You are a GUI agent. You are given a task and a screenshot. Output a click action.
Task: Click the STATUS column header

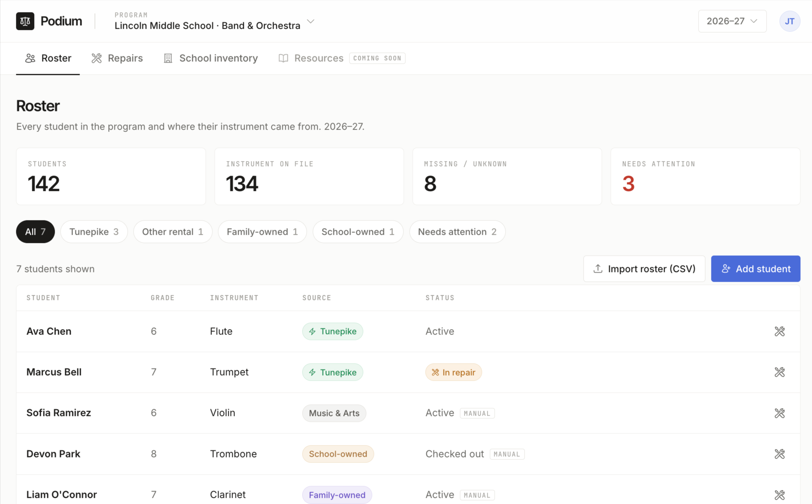(x=440, y=298)
